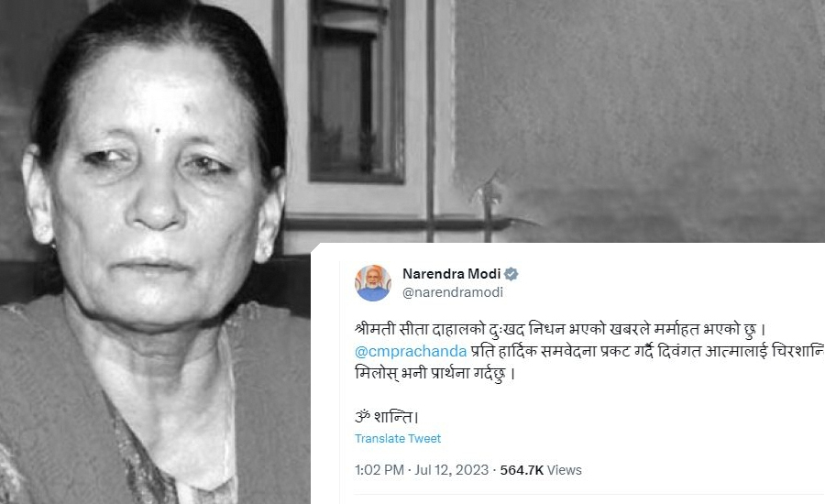Viewport: 825px width, 504px height.
Task: Visit the @narendramodi handle
Action: (x=453, y=292)
